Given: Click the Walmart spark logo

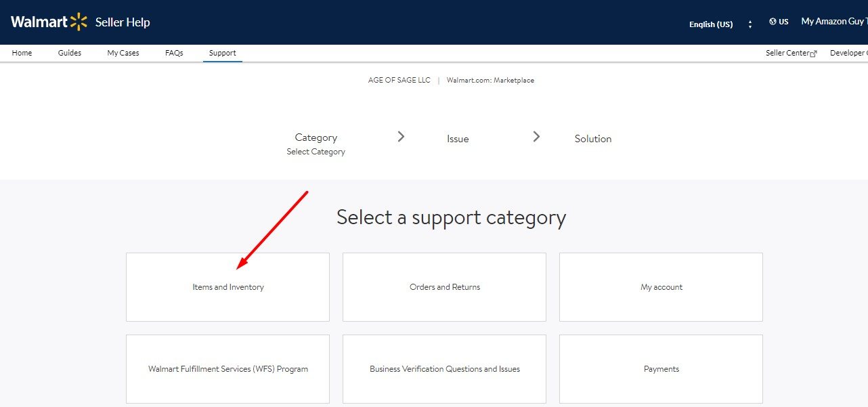Looking at the screenshot, I should [x=79, y=22].
